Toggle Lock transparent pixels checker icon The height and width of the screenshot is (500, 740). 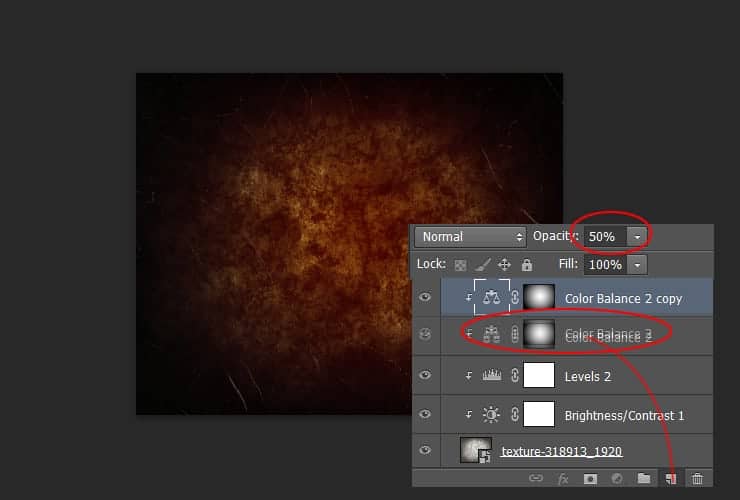[460, 265]
